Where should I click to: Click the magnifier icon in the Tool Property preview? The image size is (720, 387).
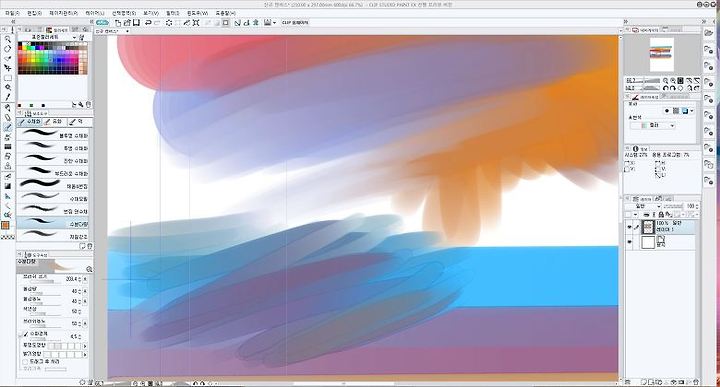click(x=89, y=269)
